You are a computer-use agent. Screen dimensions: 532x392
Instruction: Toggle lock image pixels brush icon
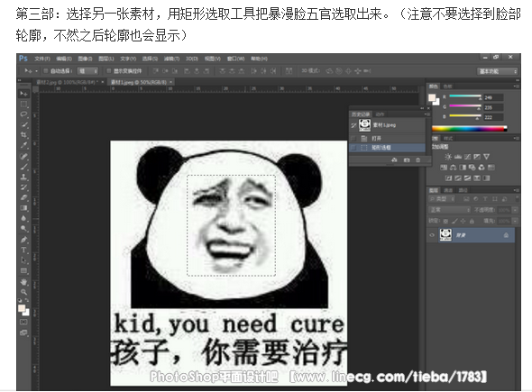coord(454,221)
